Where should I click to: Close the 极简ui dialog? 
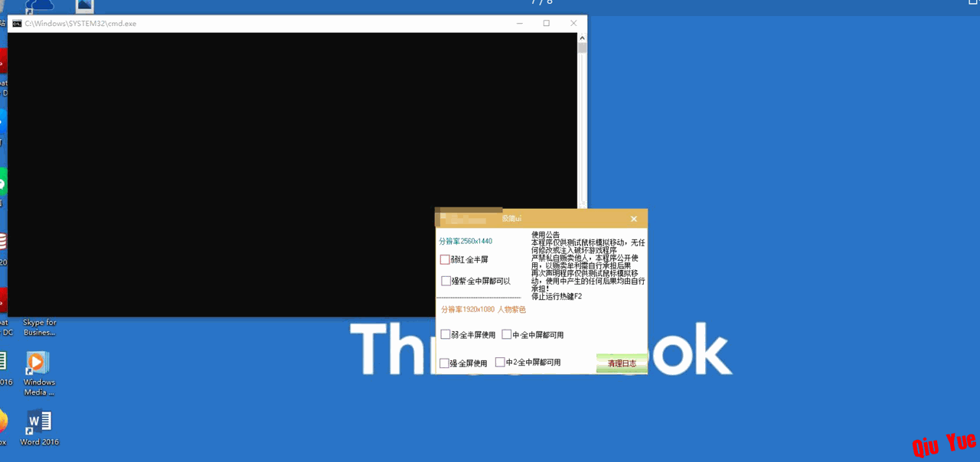pos(634,219)
